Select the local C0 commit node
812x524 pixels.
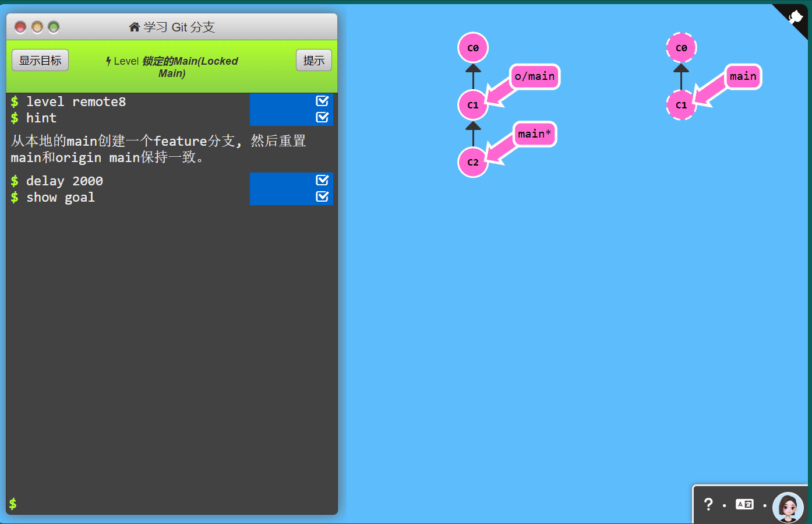coord(472,48)
